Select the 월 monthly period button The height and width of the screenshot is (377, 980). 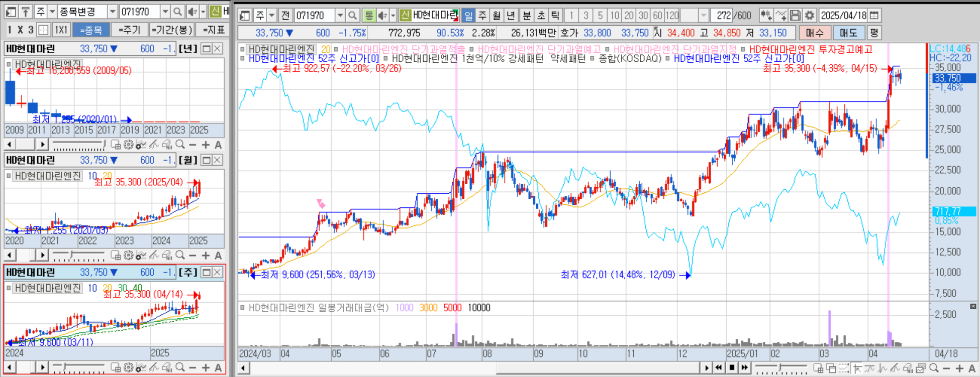pos(497,16)
